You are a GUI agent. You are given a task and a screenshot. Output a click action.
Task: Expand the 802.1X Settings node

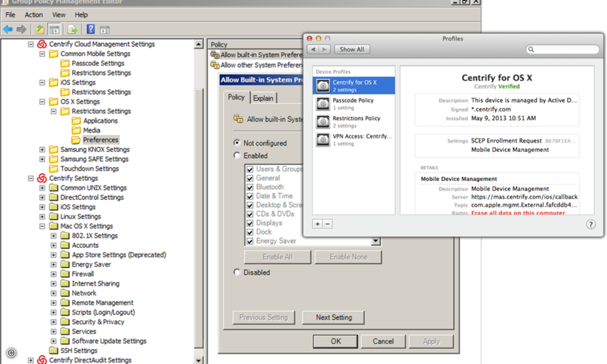pyautogui.click(x=54, y=236)
